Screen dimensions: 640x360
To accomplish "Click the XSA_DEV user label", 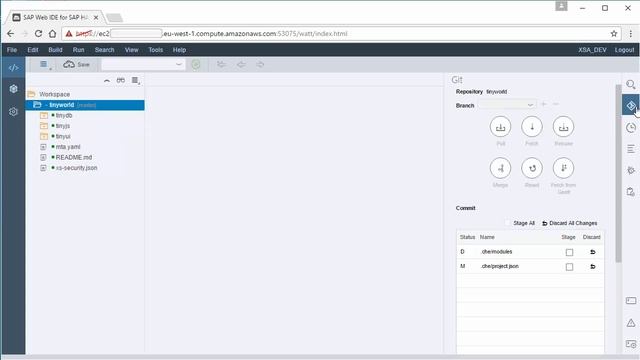I will pyautogui.click(x=592, y=50).
